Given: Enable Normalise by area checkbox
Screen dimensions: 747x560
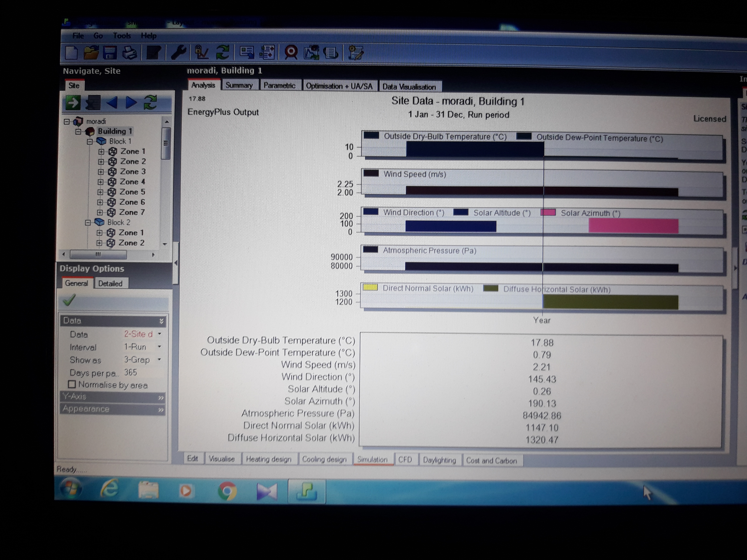Looking at the screenshot, I should pos(72,385).
